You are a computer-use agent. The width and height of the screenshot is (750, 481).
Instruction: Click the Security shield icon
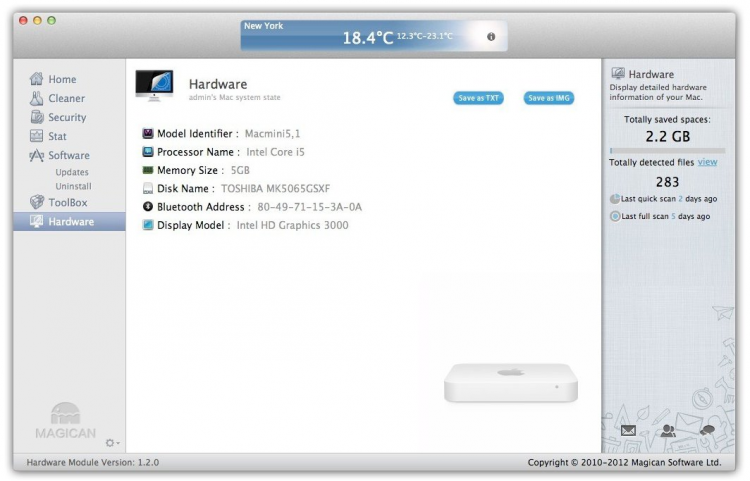pyautogui.click(x=37, y=117)
